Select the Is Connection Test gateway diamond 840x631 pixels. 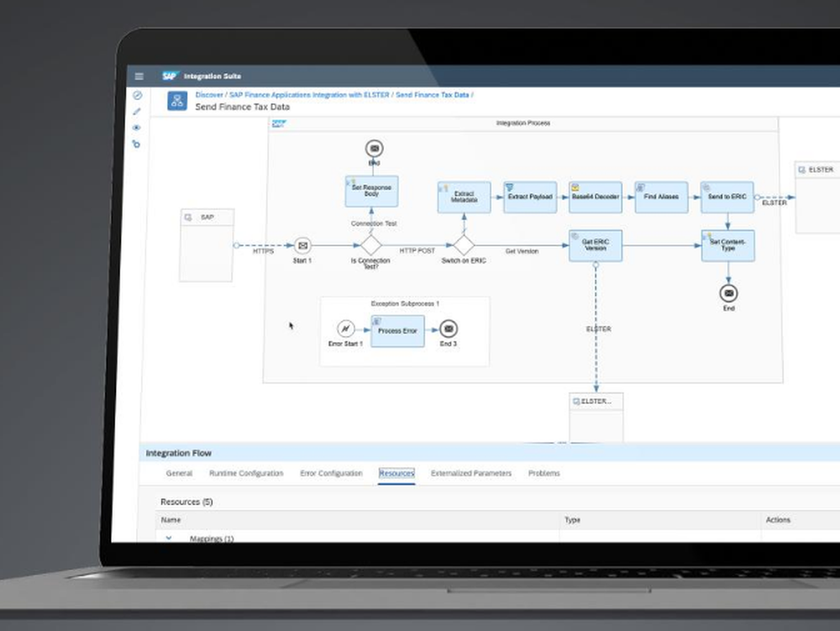pos(370,245)
